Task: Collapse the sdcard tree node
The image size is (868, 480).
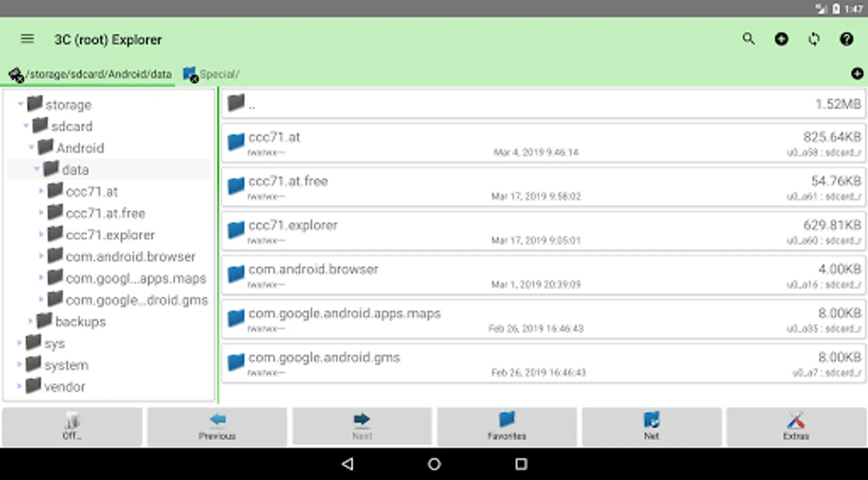Action: [26, 126]
